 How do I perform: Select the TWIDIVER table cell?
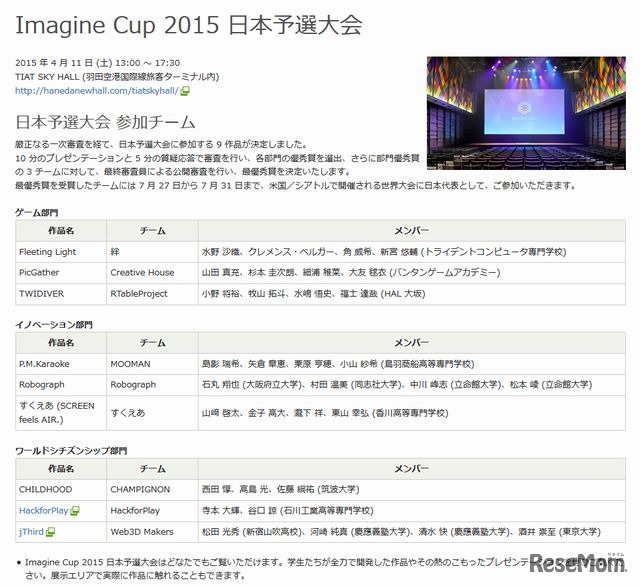click(61, 294)
